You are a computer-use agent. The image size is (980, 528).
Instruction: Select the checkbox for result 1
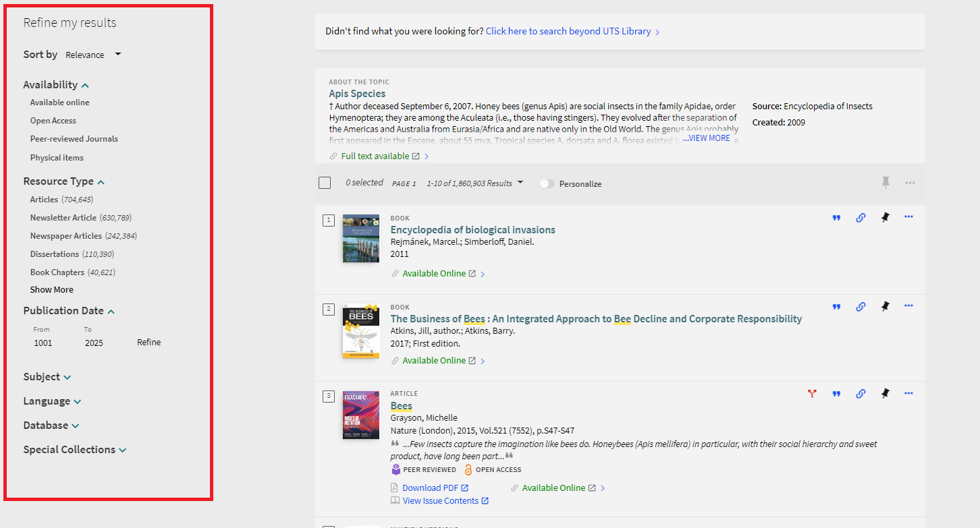tap(329, 220)
